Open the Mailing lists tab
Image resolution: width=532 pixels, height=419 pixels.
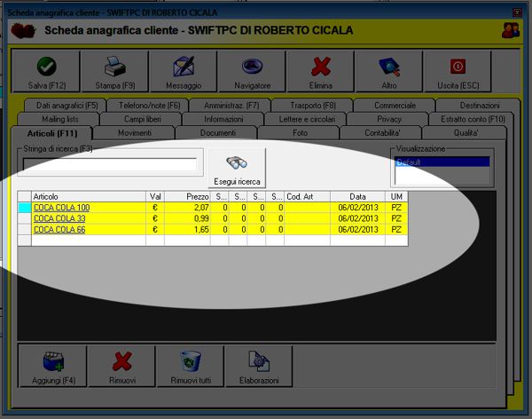[60, 119]
